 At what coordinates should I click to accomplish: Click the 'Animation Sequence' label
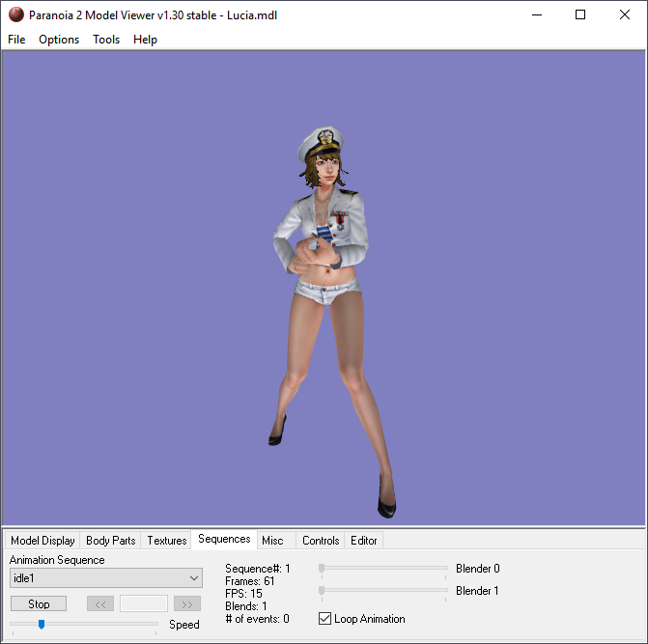pyautogui.click(x=57, y=560)
